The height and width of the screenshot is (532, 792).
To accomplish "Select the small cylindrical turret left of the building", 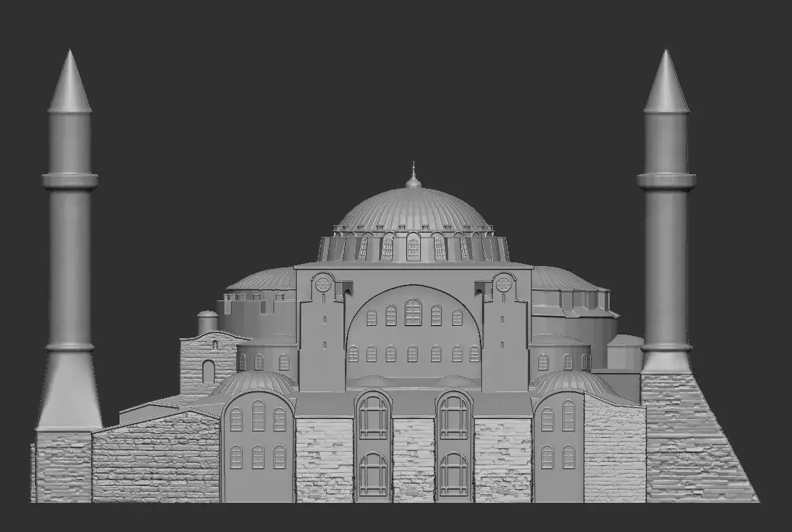I will 208,322.
